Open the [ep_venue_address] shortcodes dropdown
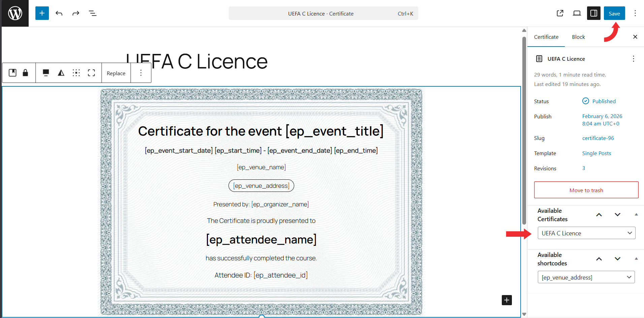The height and width of the screenshot is (318, 644). [586, 277]
